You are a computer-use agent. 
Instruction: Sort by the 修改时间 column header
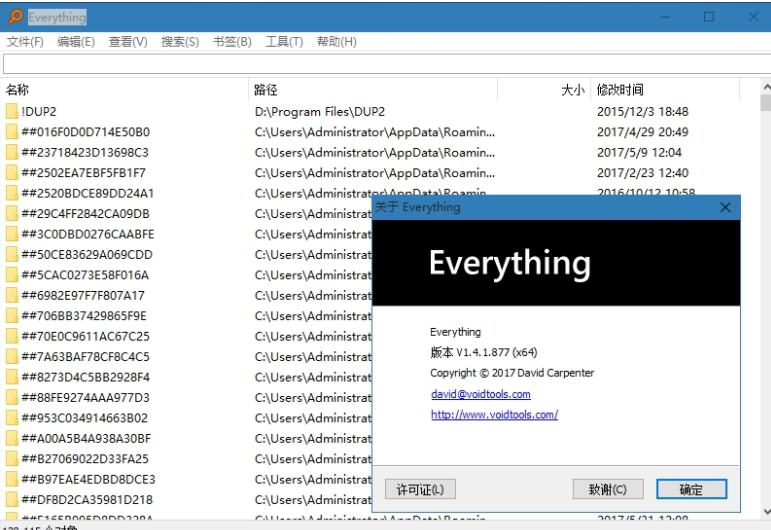pos(665,89)
